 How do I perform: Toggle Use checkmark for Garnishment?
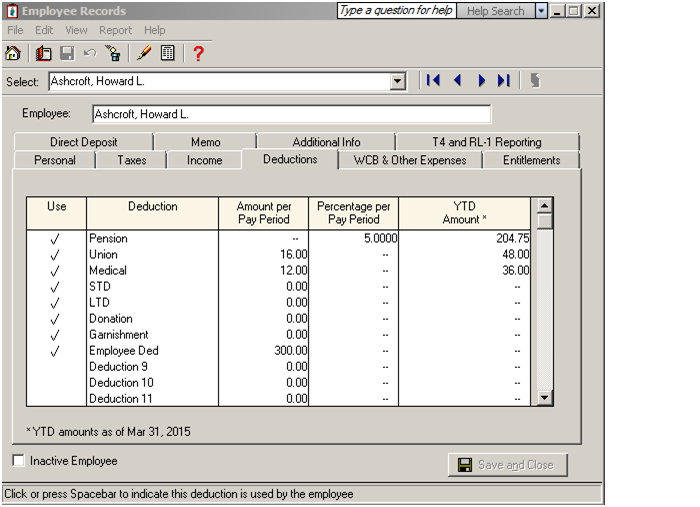click(x=55, y=335)
